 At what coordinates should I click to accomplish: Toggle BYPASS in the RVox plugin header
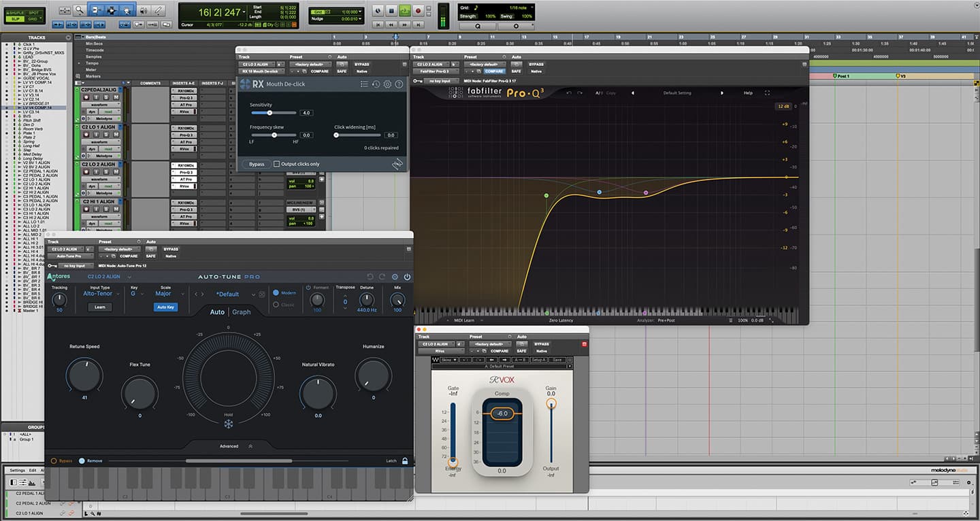(x=542, y=344)
